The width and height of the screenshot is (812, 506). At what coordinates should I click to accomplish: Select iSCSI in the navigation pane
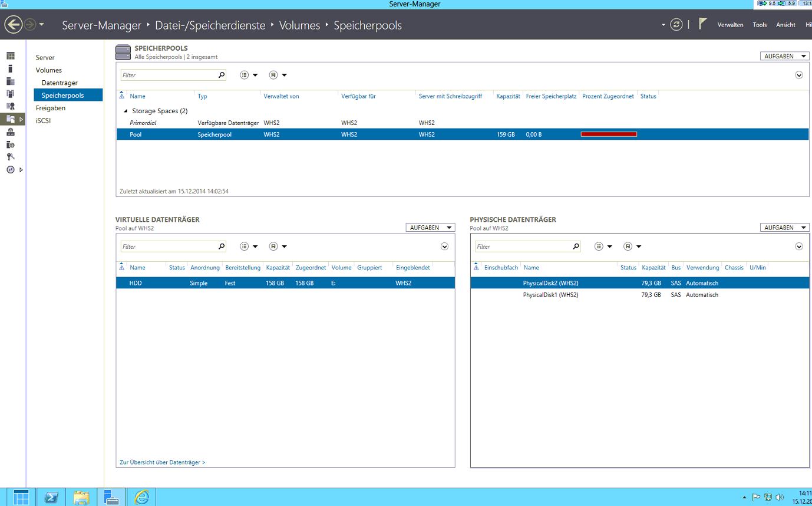coord(44,120)
